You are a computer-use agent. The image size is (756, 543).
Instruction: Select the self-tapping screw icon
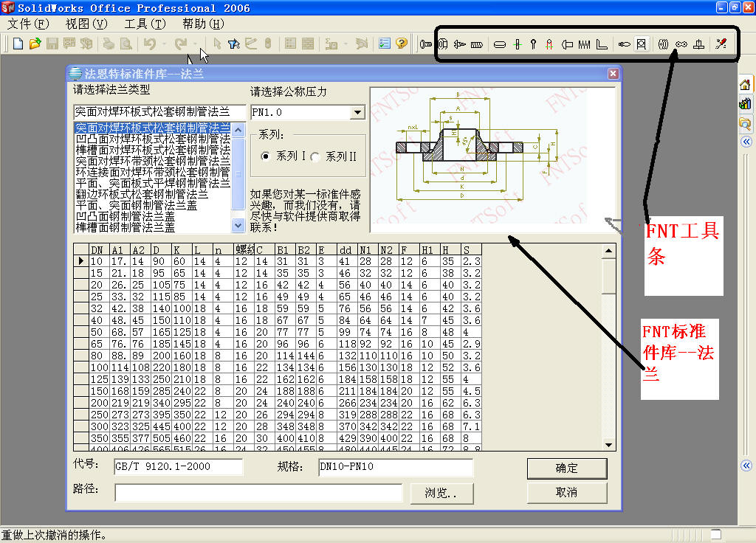[x=459, y=44]
